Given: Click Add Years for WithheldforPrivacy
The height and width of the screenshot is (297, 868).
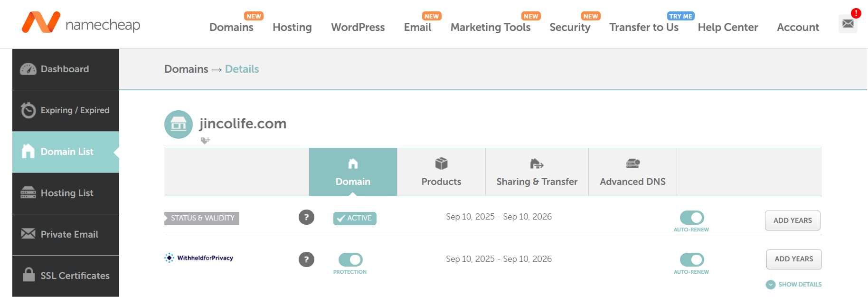Looking at the screenshot, I should 794,259.
